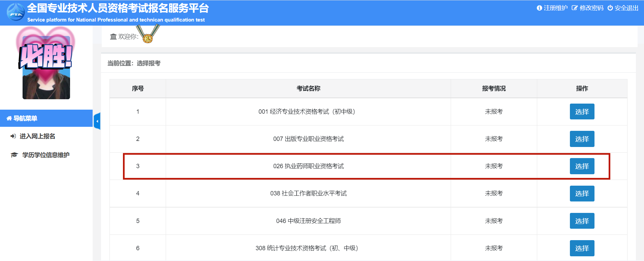644x261 pixels.
Task: Click the 安全退出 power icon
Action: 610,8
